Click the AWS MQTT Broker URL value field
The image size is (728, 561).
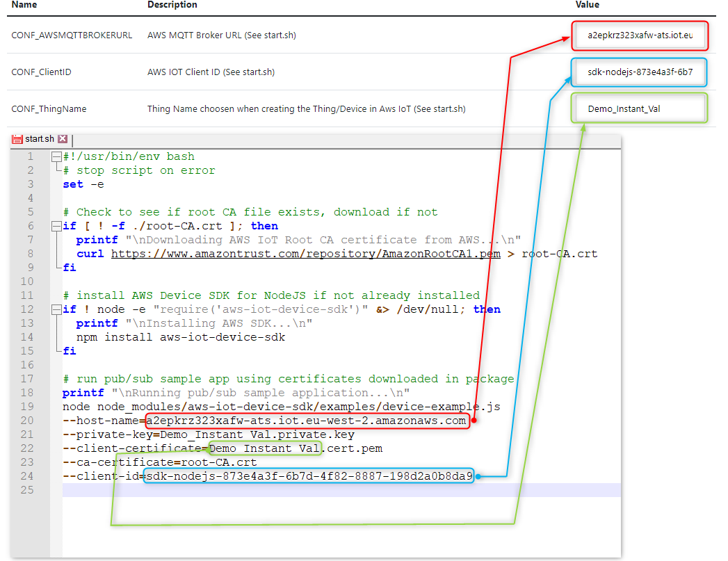(640, 35)
